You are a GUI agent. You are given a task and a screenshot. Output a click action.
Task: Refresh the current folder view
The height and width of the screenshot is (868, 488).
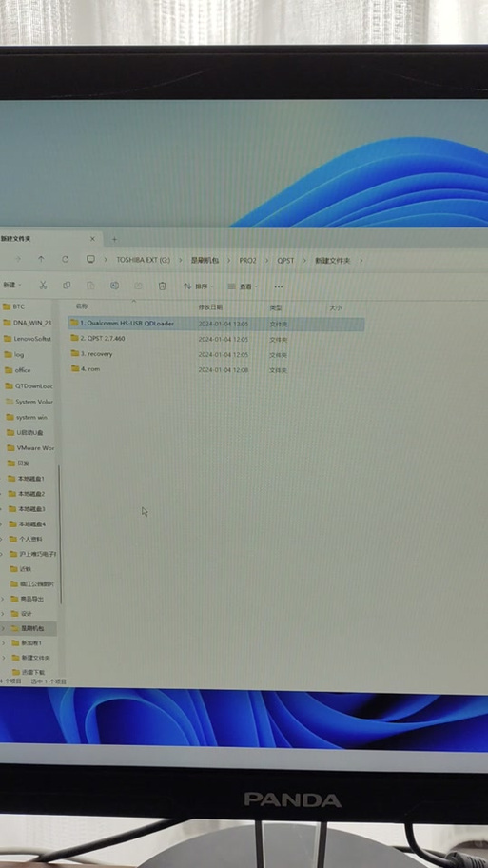pyautogui.click(x=66, y=259)
